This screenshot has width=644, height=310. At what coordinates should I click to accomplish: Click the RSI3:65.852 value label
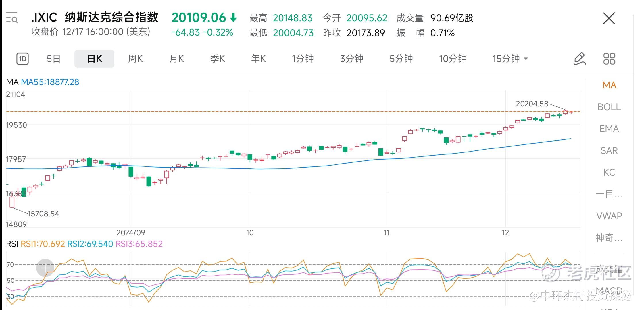[139, 244]
